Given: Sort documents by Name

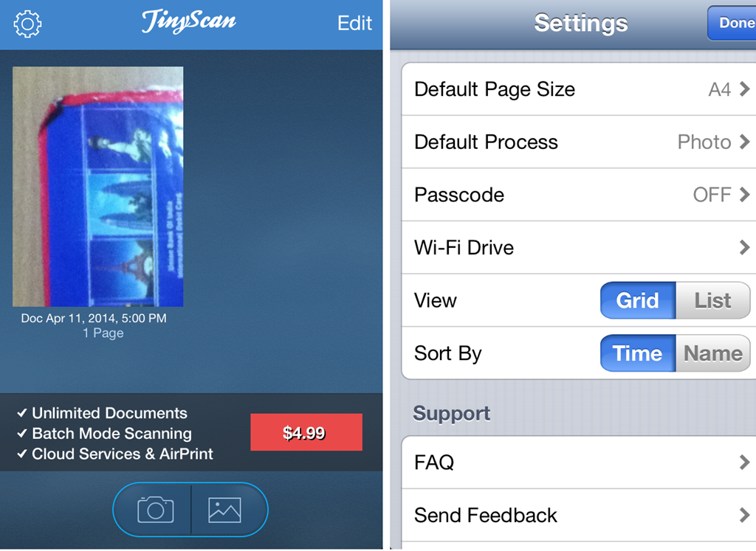Looking at the screenshot, I should point(713,353).
